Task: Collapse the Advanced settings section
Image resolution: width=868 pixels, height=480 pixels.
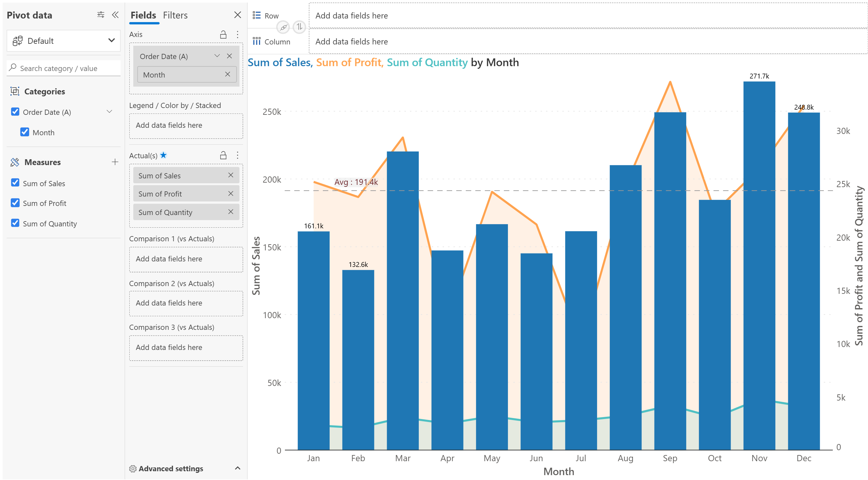Action: coord(238,468)
